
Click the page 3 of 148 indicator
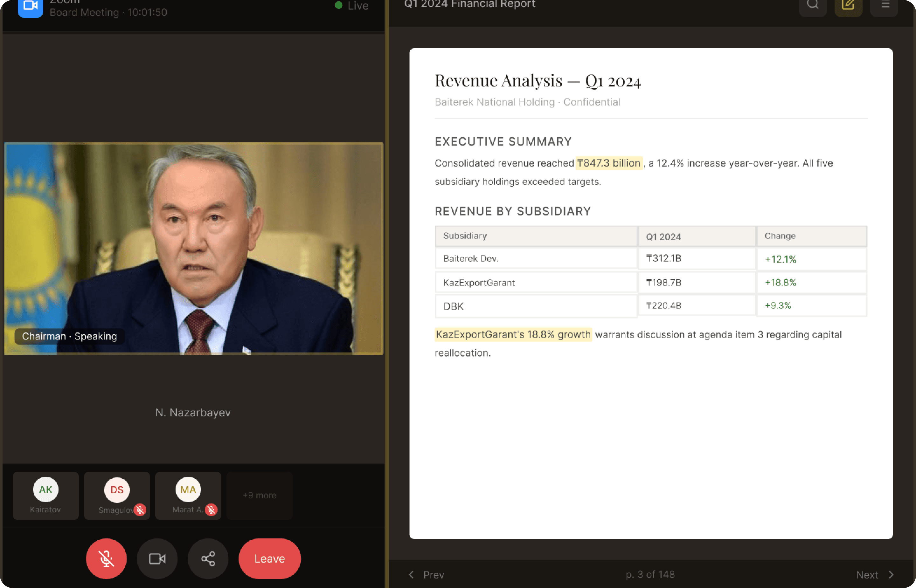point(650,574)
